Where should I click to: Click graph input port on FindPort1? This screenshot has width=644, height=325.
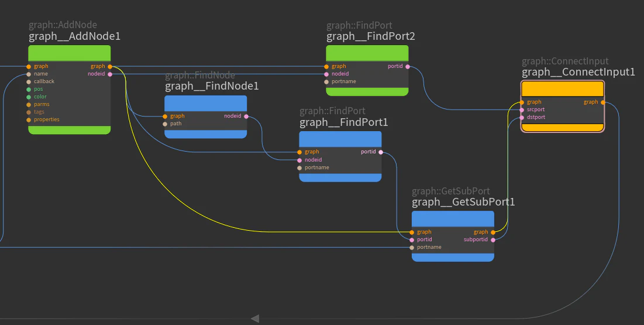299,152
